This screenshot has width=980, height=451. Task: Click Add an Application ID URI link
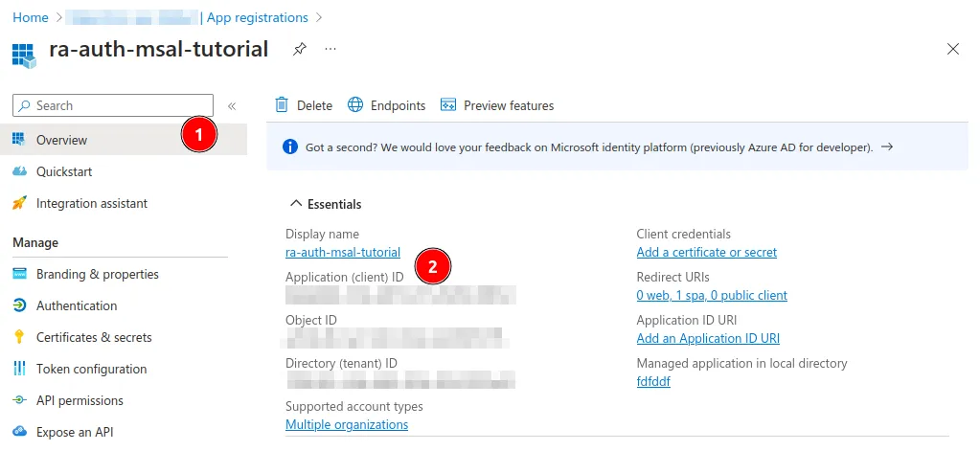(708, 339)
